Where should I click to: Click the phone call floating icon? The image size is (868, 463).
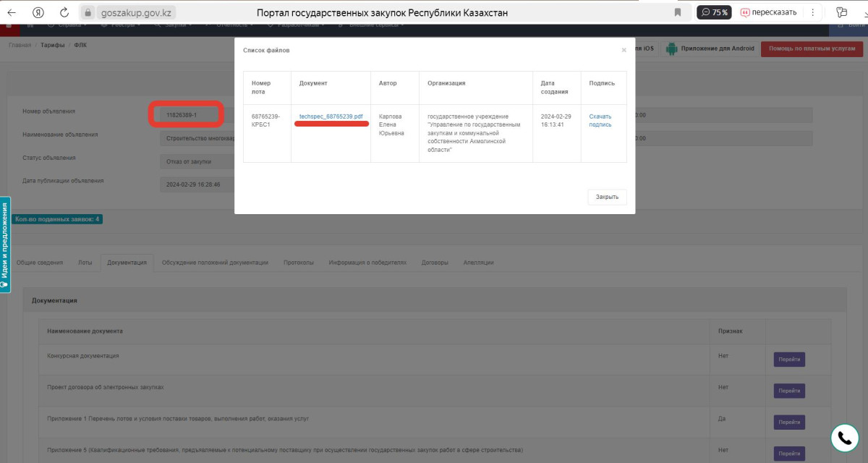[x=843, y=437]
